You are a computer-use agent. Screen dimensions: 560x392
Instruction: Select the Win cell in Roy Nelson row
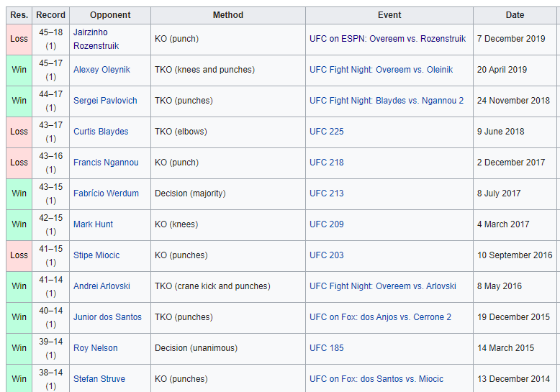[19, 348]
